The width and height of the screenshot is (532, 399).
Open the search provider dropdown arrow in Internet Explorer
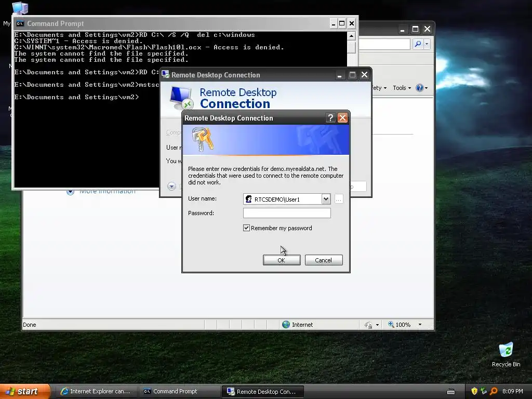pos(427,44)
